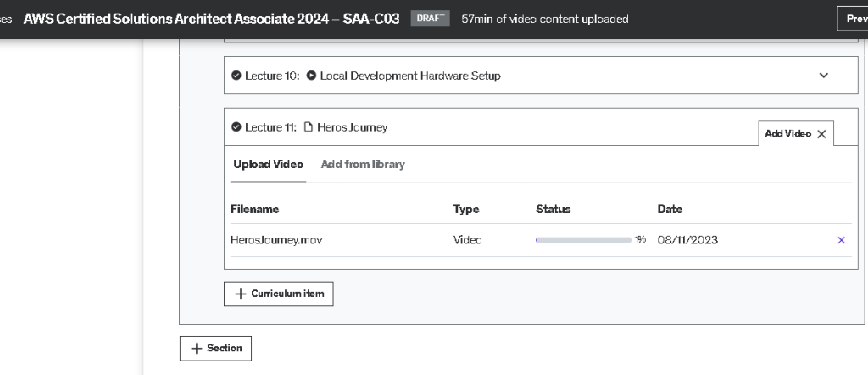Viewport: 868px width, 375px height.
Task: Click the Filename column header
Action: tap(254, 210)
